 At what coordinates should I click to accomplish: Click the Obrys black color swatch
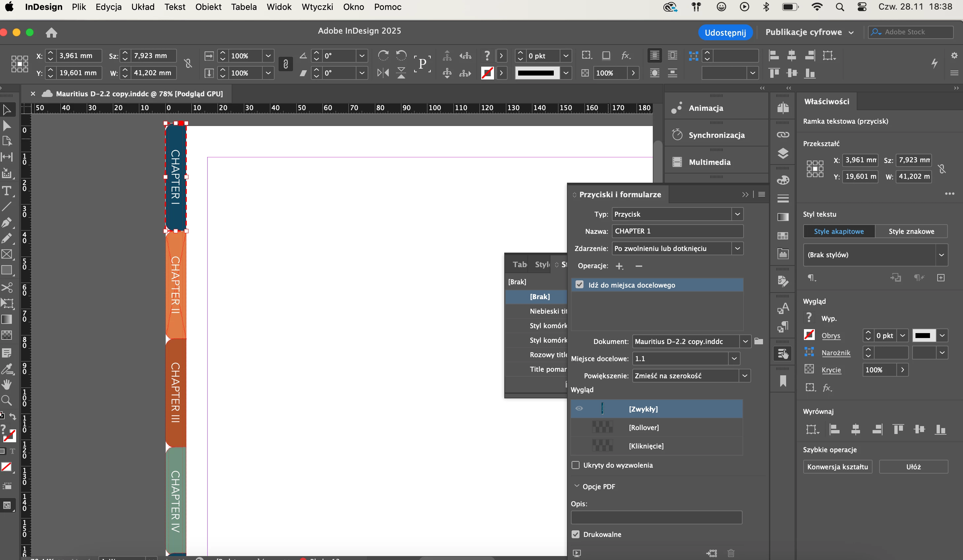(923, 335)
